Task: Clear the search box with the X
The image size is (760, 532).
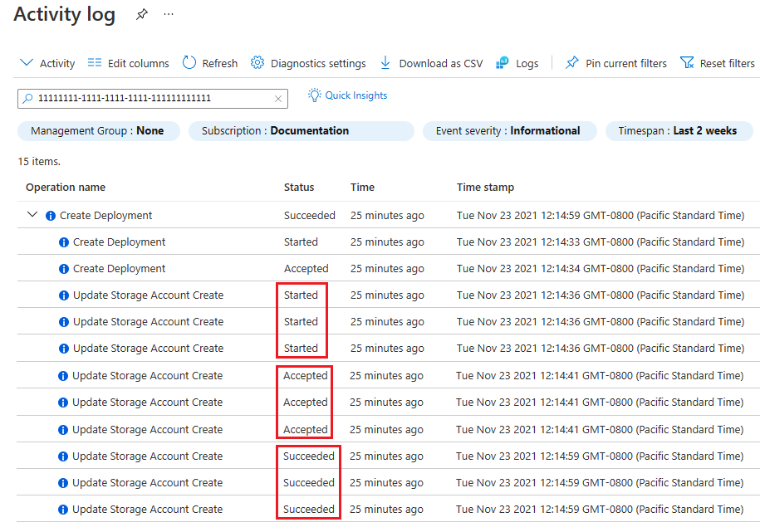Action: pos(278,98)
